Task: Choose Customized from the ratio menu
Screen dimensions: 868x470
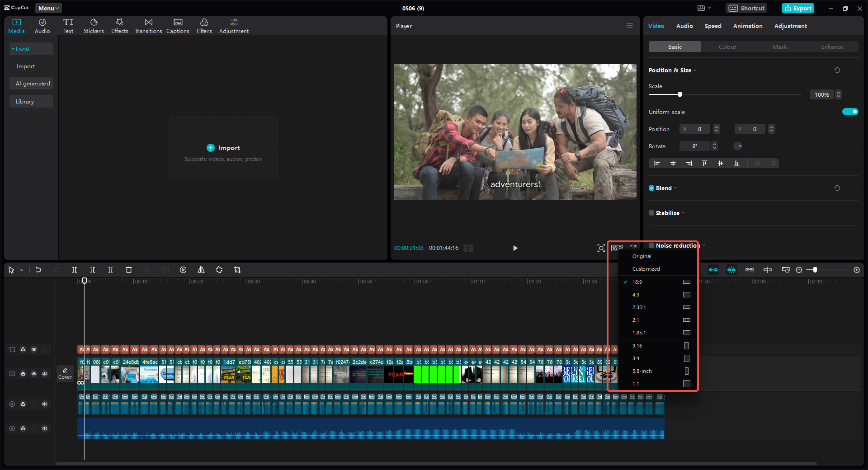Action: pos(646,268)
